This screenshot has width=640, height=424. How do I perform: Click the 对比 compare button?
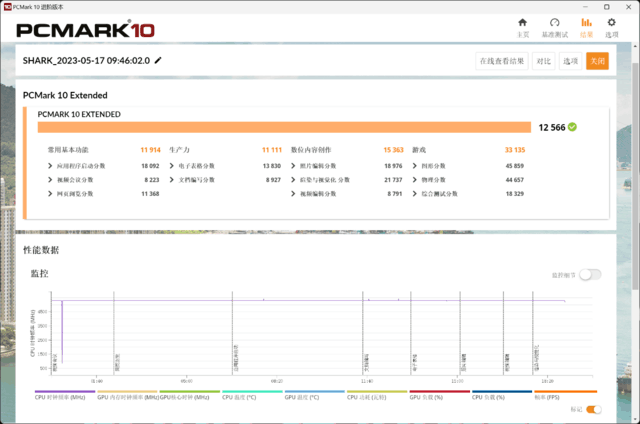[x=543, y=61]
